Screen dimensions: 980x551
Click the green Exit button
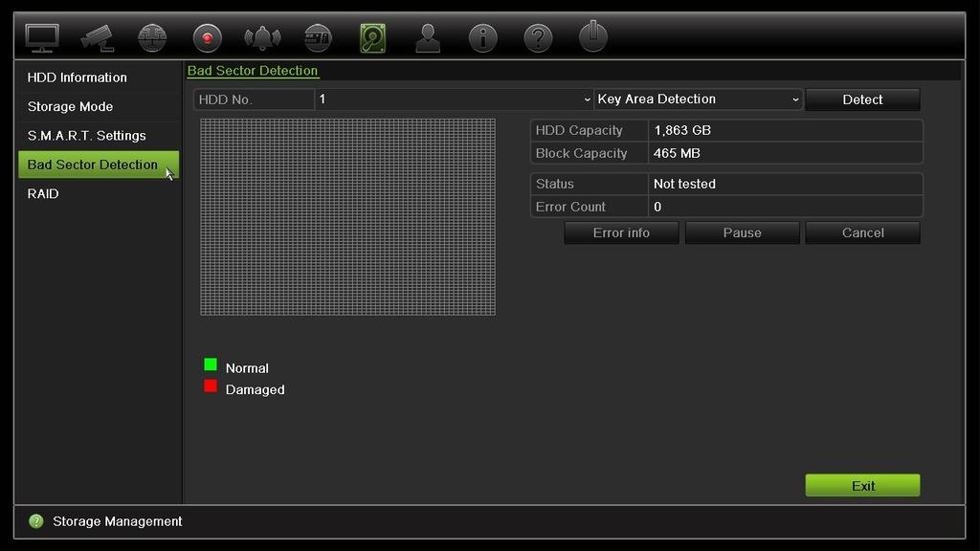click(x=862, y=485)
